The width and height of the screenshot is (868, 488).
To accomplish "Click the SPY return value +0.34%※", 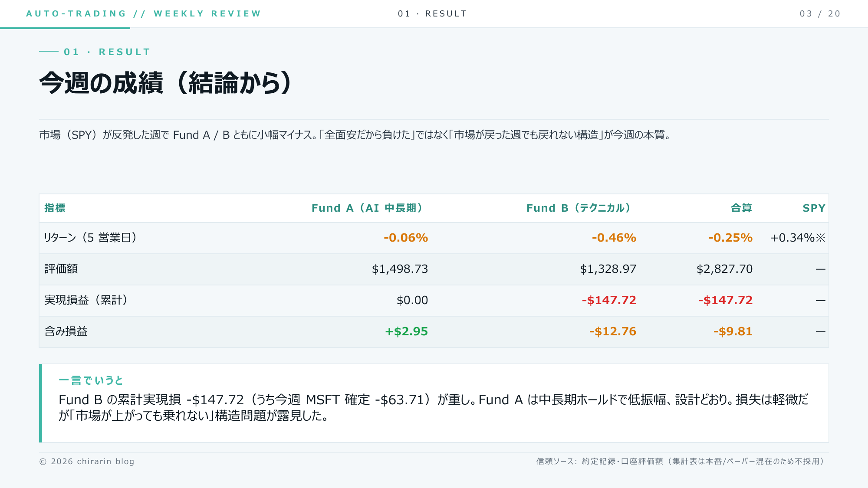I will (798, 238).
